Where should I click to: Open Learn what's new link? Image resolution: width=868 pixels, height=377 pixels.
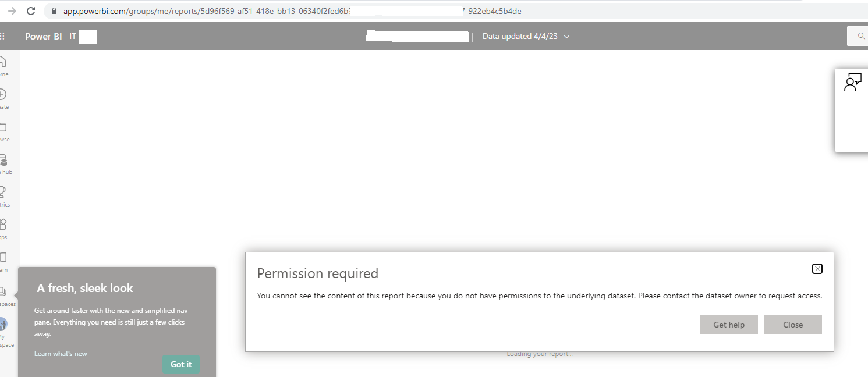pyautogui.click(x=61, y=354)
